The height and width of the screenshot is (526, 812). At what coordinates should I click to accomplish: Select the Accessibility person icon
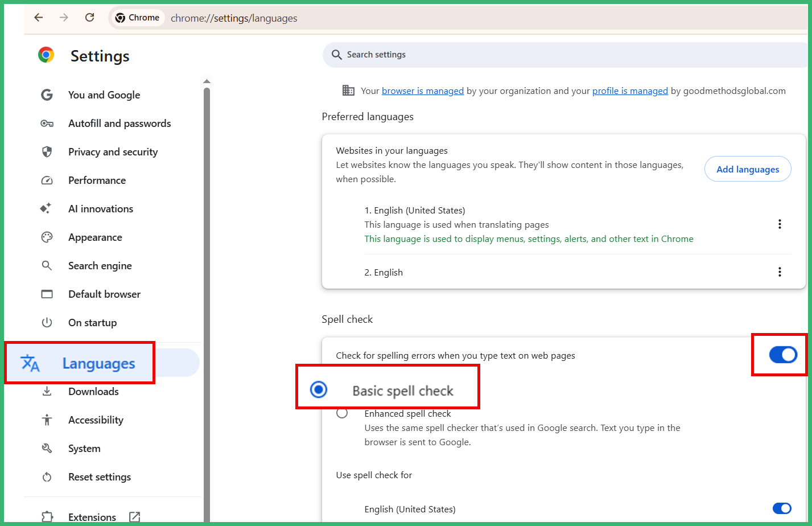tap(47, 420)
